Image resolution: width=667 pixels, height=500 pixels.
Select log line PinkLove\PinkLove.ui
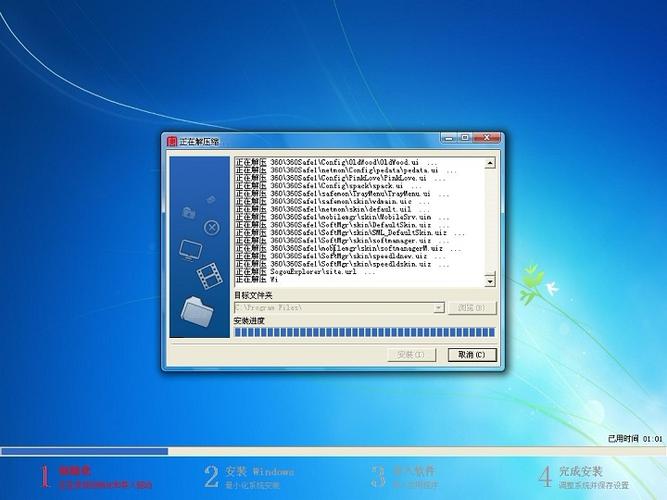coord(340,178)
